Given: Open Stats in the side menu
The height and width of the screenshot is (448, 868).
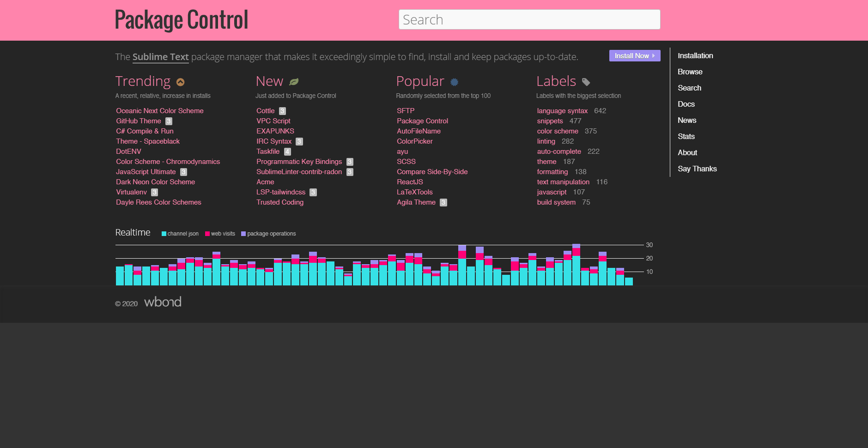Looking at the screenshot, I should pos(686,136).
